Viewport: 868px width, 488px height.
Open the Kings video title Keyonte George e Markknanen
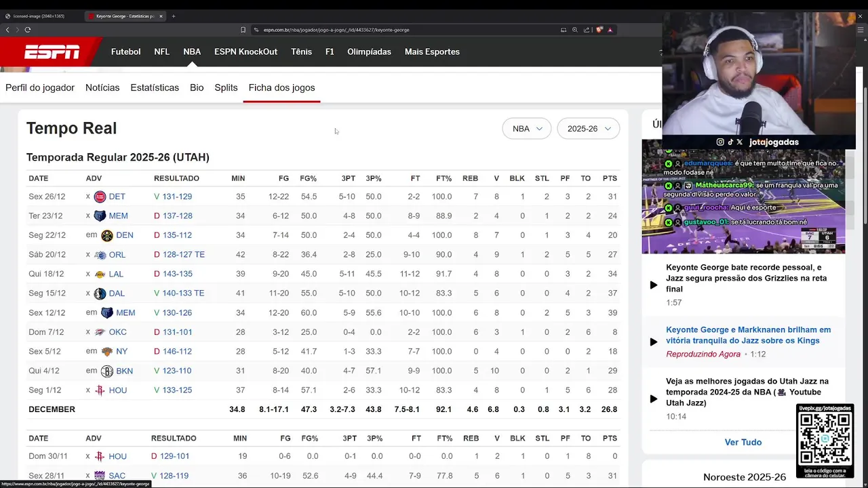tap(748, 335)
